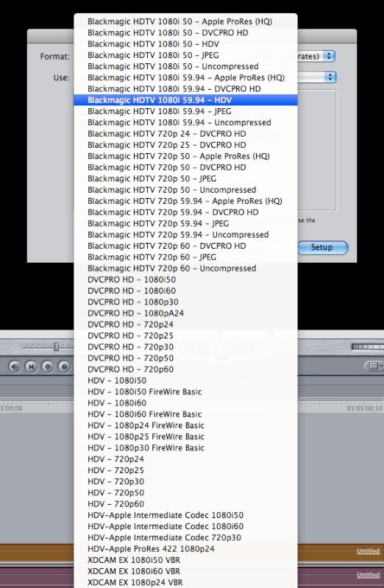Select Blackmagic HDTV 720p 50 – DVCPRO HD

point(185,168)
